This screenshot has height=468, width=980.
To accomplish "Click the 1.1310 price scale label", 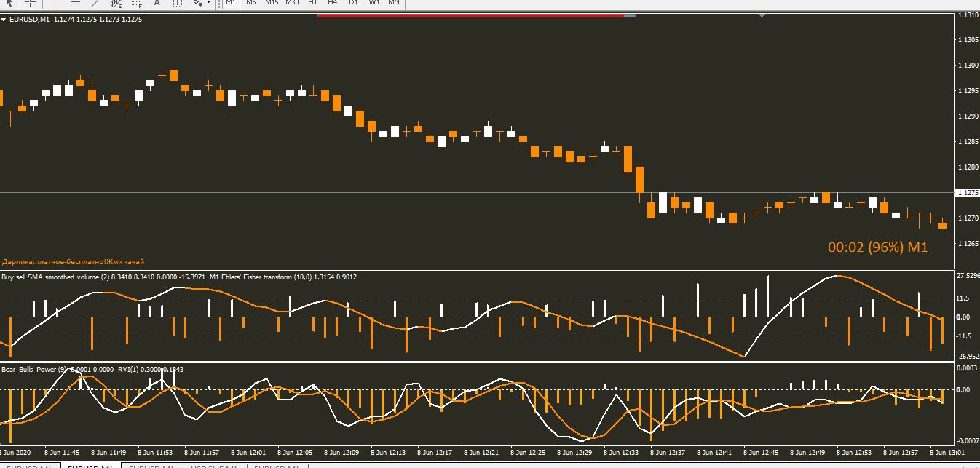I will tap(968, 15).
